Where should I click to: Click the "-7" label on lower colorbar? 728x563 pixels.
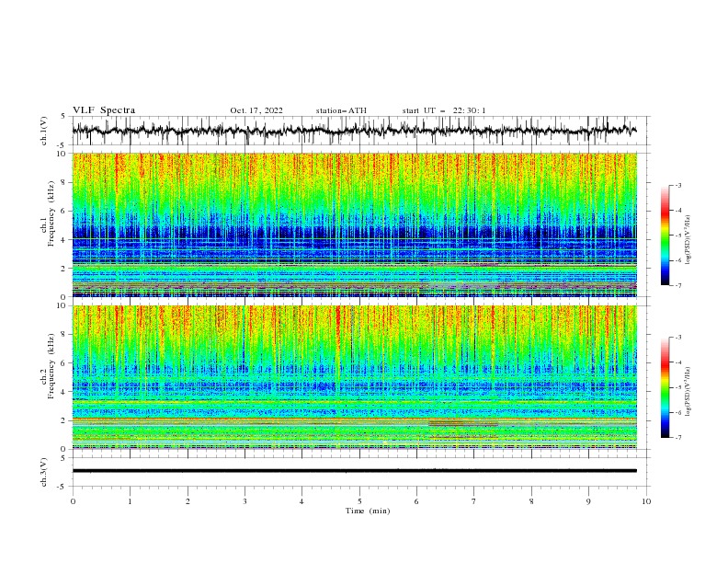click(x=678, y=438)
